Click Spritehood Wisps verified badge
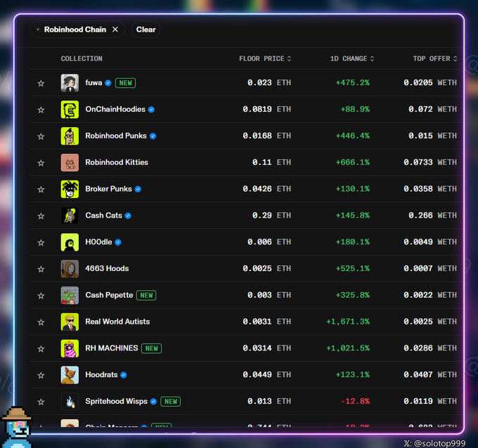The height and width of the screenshot is (448, 478). tap(153, 402)
